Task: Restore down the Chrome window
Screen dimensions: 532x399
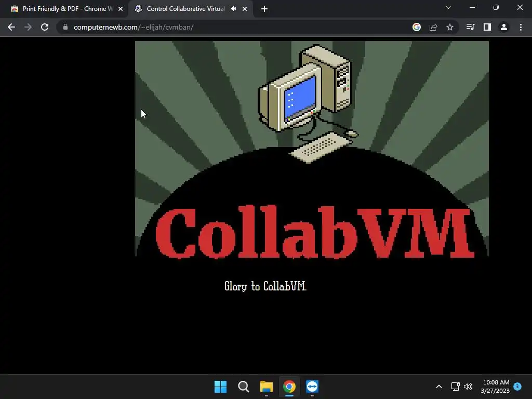Action: click(496, 7)
